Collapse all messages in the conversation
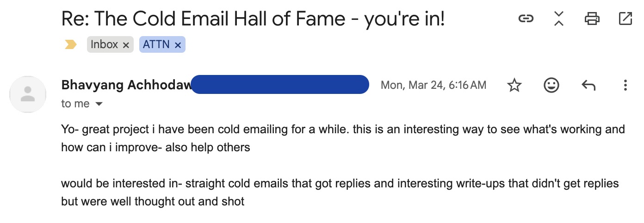644x223 pixels. [559, 19]
